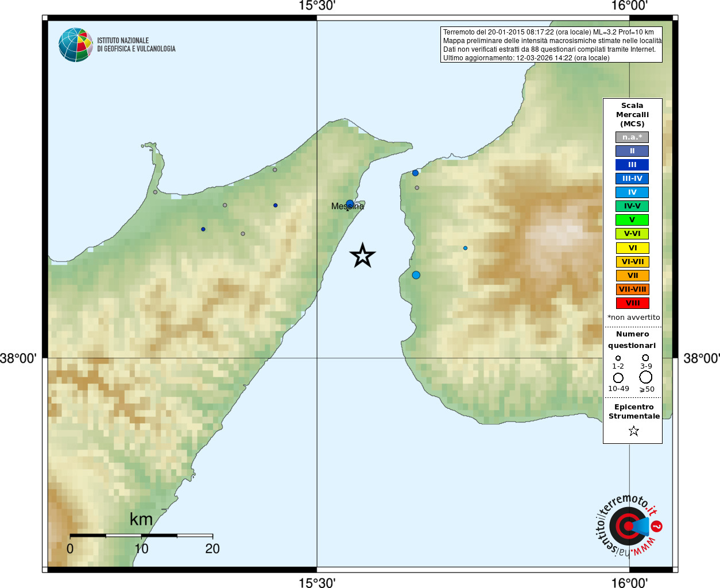Click the ≥50 questionnaires circle in legend
The width and height of the screenshot is (720, 588).
coord(646,377)
